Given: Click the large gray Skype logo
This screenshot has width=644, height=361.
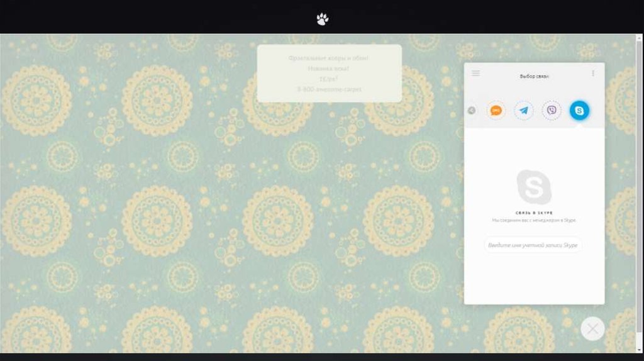Looking at the screenshot, I should pos(534,187).
